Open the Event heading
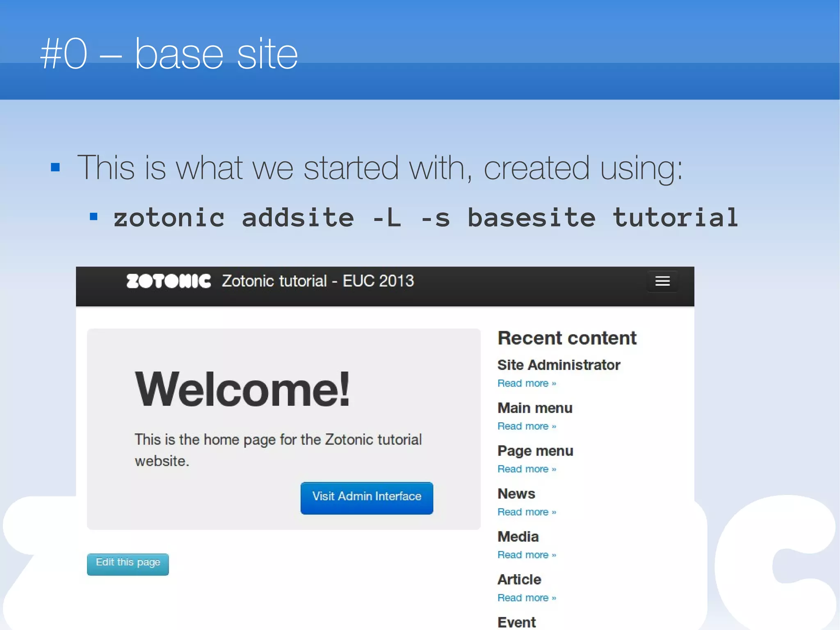840x630 pixels. click(x=517, y=622)
